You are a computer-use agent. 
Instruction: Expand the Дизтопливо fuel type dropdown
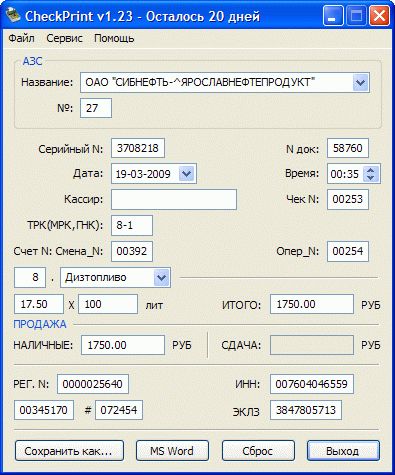pyautogui.click(x=162, y=277)
